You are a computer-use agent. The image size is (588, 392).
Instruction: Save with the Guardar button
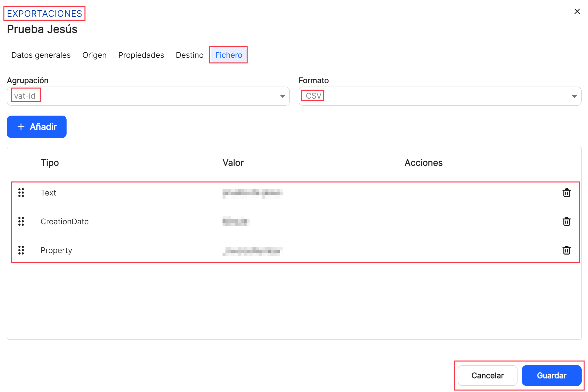pos(551,376)
